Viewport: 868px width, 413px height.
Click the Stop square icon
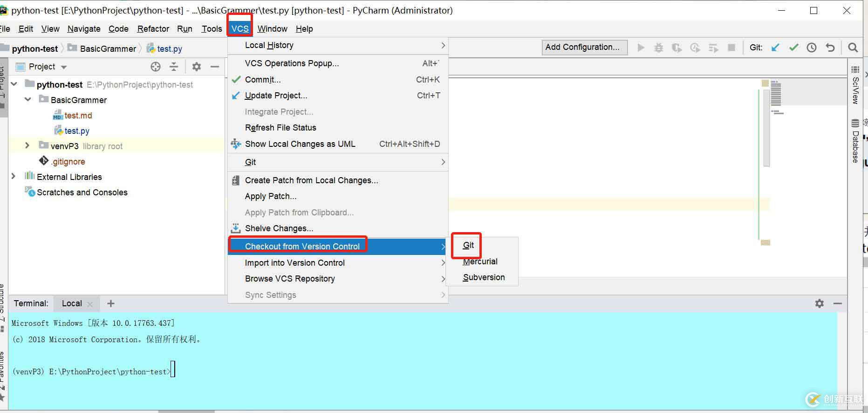pyautogui.click(x=731, y=48)
